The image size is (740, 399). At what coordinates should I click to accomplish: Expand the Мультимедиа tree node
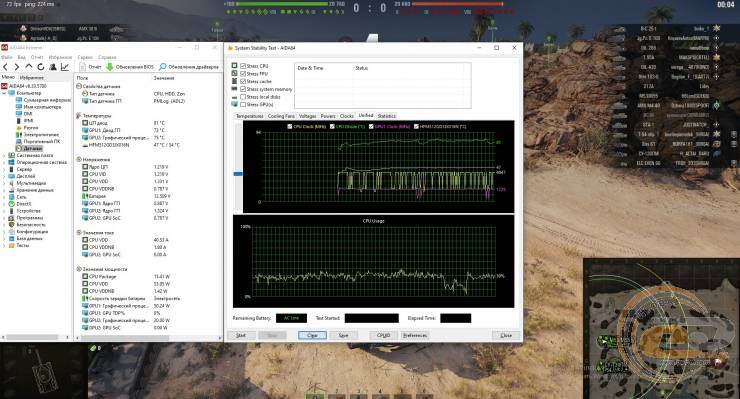pyautogui.click(x=4, y=183)
